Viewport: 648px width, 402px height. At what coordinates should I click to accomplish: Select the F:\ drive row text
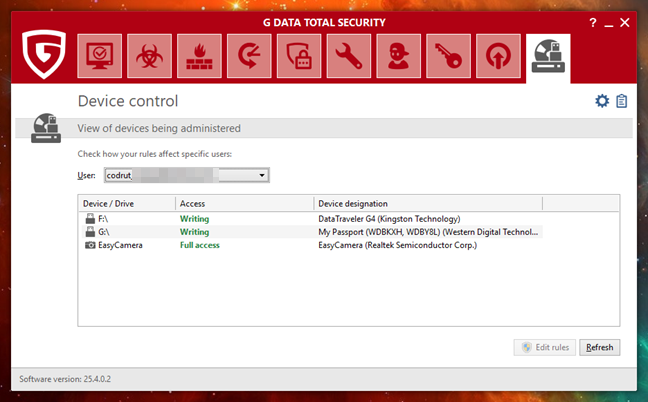pos(103,219)
